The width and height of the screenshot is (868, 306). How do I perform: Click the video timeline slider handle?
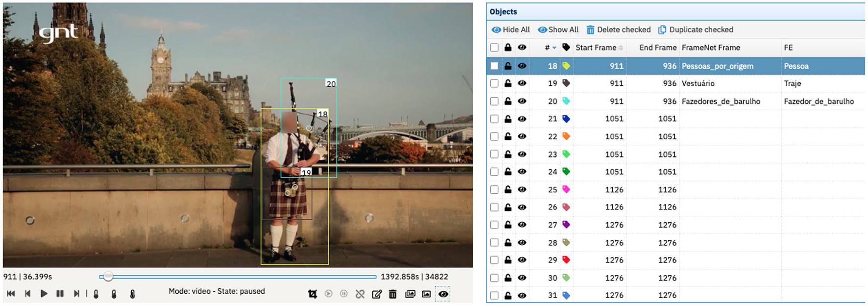coord(108,277)
